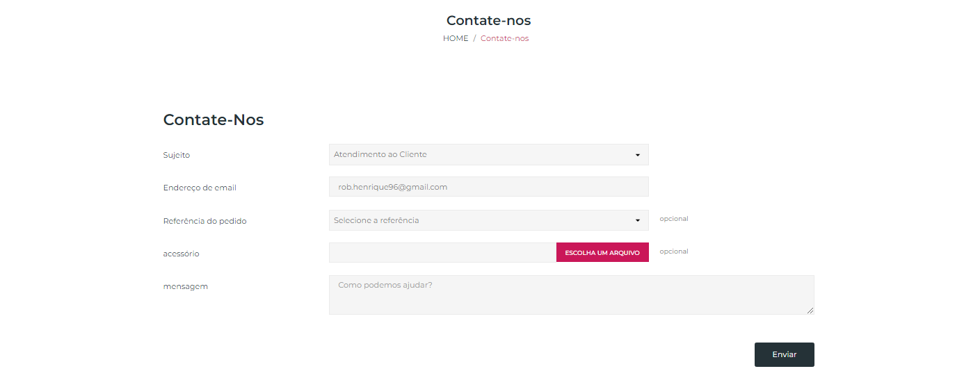
Task: Focus the Como podemos ajudar message box
Action: [x=571, y=295]
